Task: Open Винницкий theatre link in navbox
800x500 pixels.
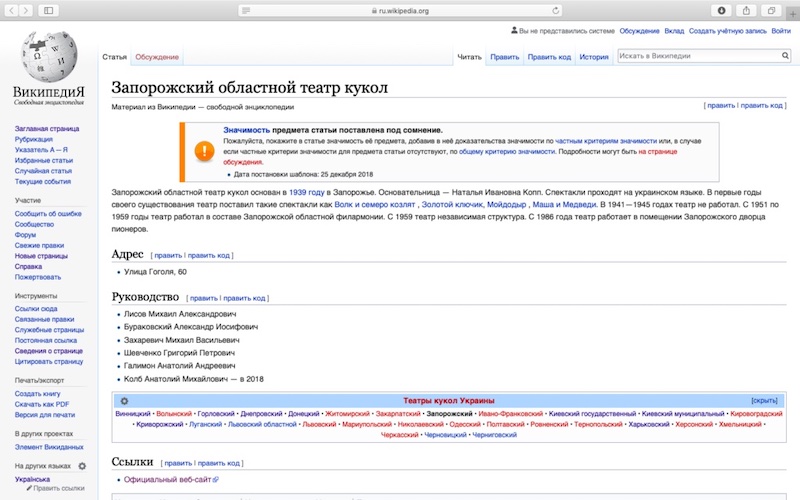Action: [x=133, y=414]
